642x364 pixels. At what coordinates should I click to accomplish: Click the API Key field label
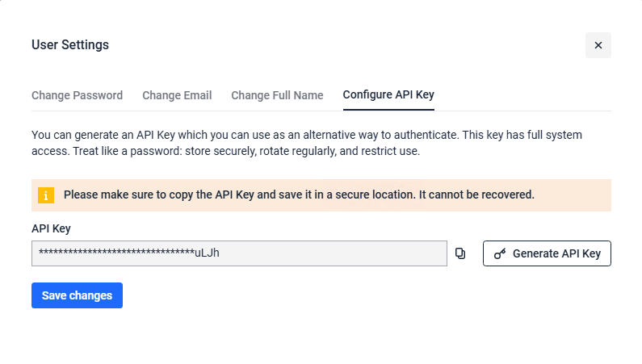[x=51, y=228]
